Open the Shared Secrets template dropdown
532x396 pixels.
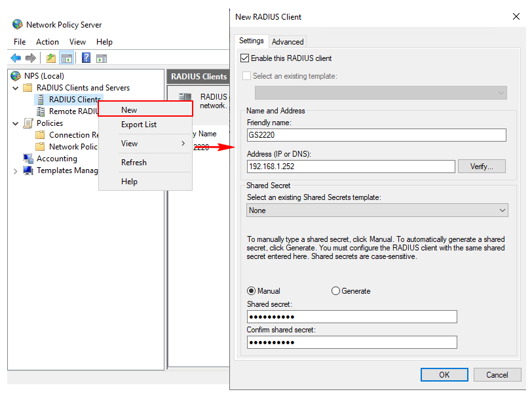tap(377, 210)
